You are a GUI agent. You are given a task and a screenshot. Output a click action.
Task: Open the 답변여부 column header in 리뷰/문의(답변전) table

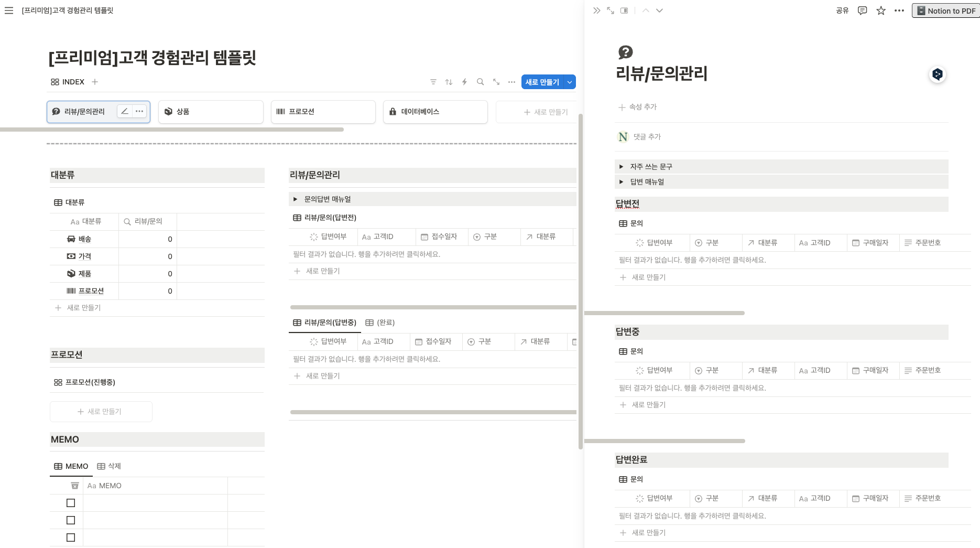(x=328, y=237)
